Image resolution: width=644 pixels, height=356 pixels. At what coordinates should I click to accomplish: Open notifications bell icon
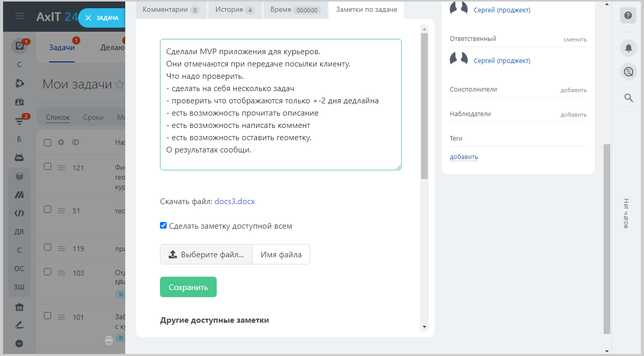[628, 48]
